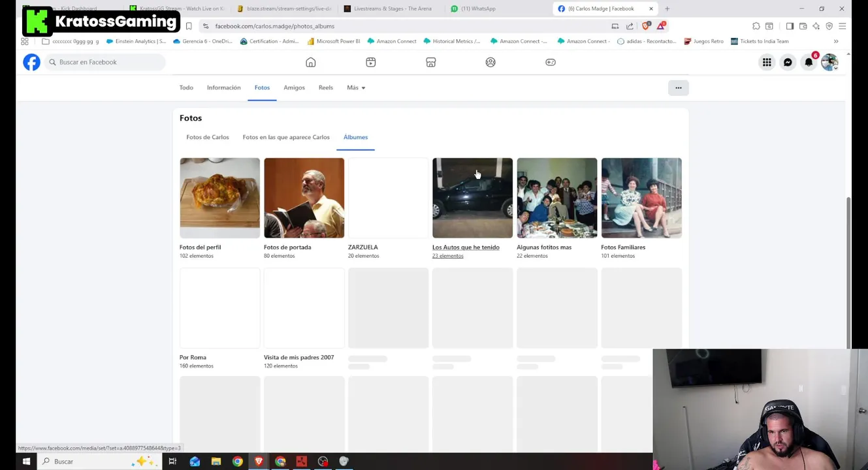The image size is (868, 470).
Task: Open the Juegos Retro bookmark
Action: 703,41
